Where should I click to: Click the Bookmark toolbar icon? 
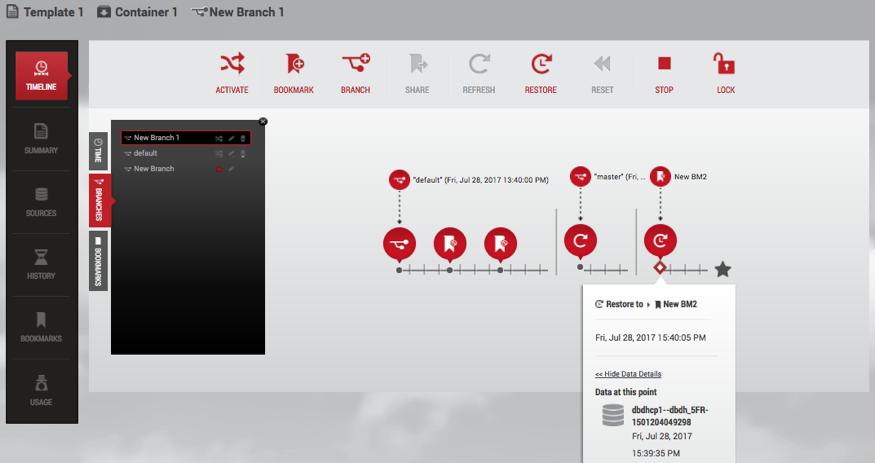point(294,65)
